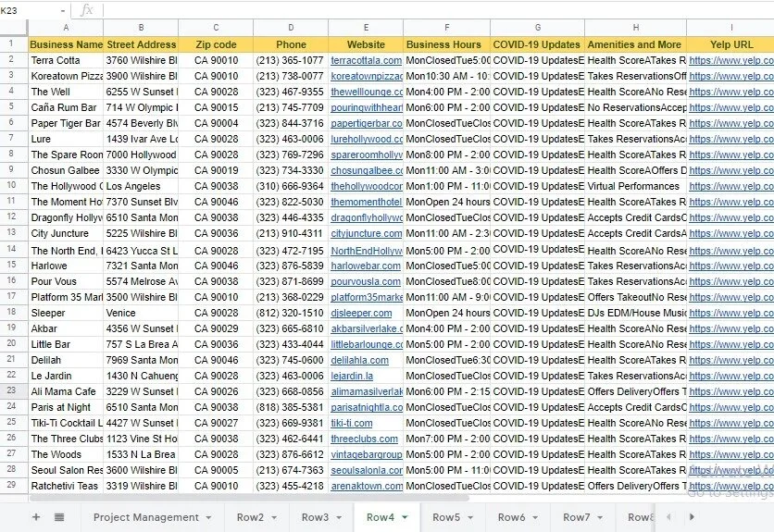Select column A header
Image resolution: width=774 pixels, height=532 pixels.
pyautogui.click(x=66, y=28)
